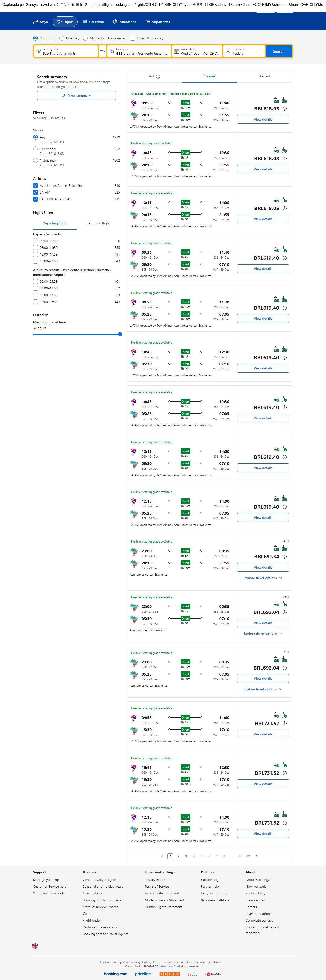
Task: Uncheck the GOL LINHAS AEREAS airline filter
Action: click(x=35, y=199)
